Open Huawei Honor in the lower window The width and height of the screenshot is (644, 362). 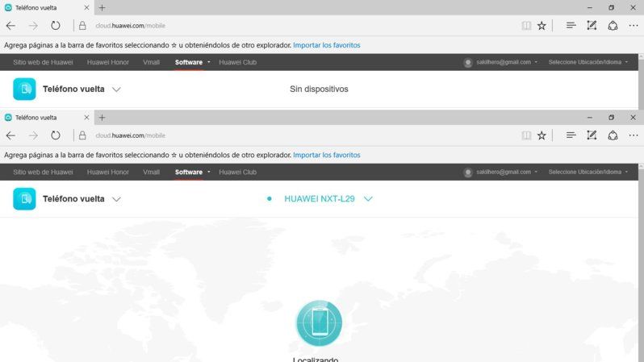(x=107, y=172)
